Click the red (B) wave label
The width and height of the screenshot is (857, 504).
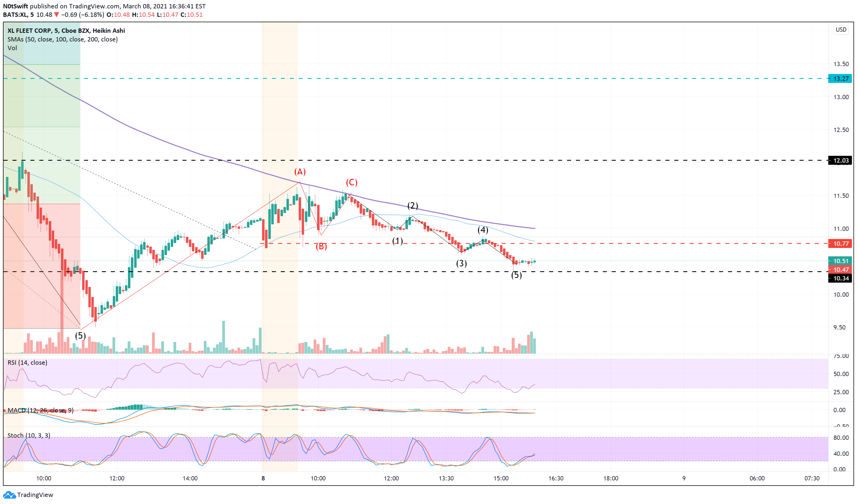pyautogui.click(x=321, y=246)
